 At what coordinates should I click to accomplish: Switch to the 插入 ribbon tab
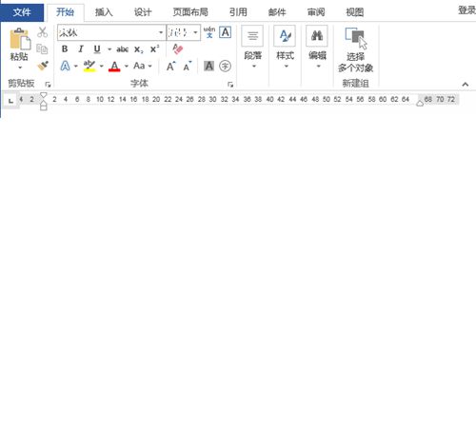(104, 12)
